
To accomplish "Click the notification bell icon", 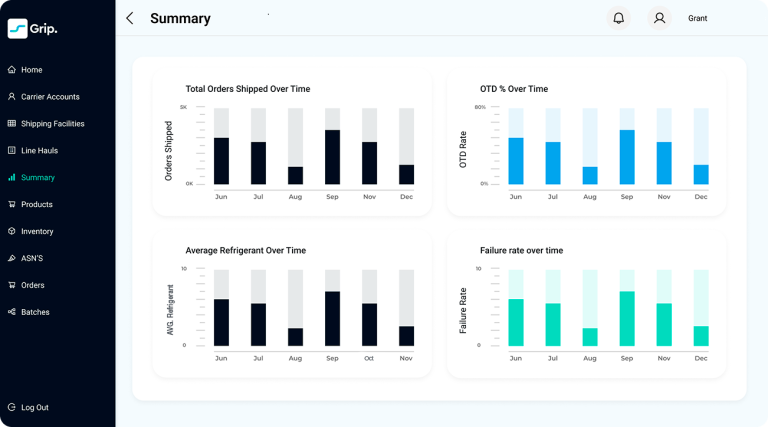I will click(x=619, y=18).
